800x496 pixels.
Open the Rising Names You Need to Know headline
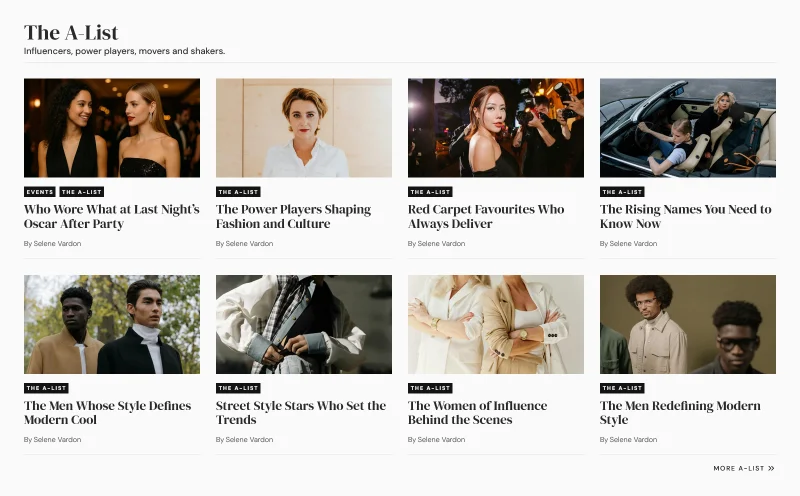click(x=686, y=216)
